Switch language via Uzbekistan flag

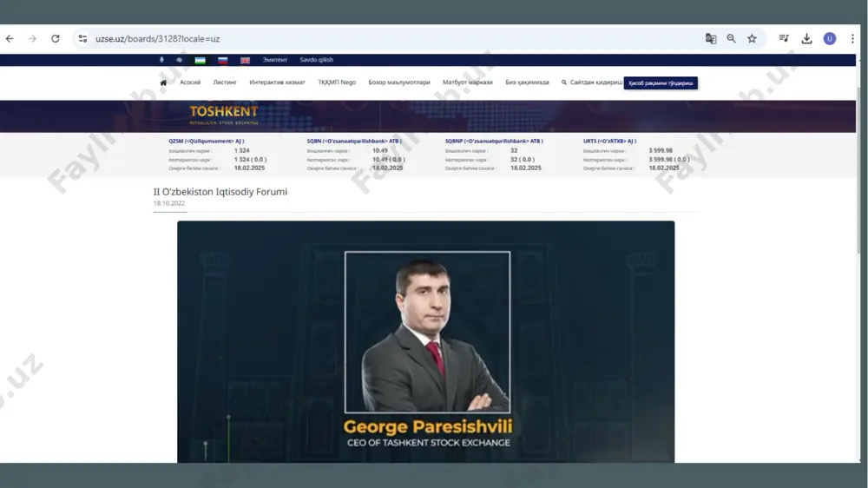point(200,60)
